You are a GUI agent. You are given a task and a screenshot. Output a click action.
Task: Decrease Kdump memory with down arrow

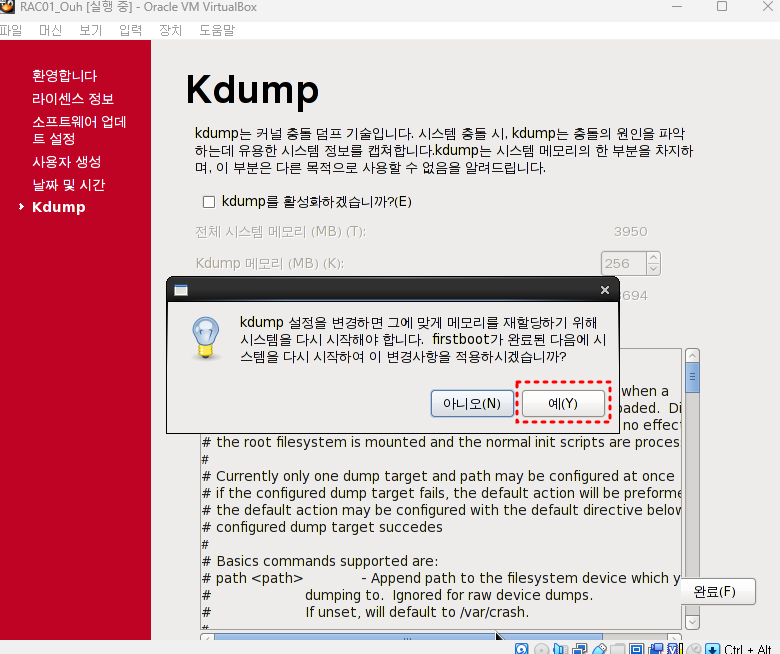click(x=654, y=269)
